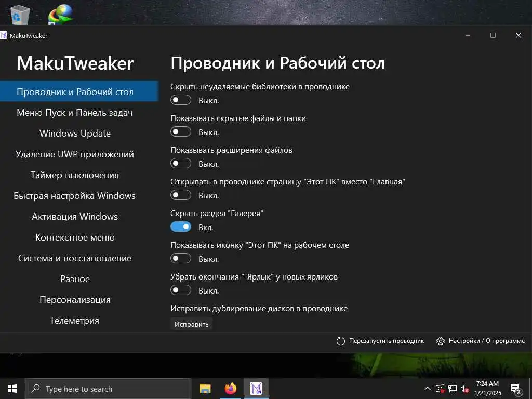The image size is (532, 399).
Task: Click the taskbar clock and date
Action: 487,389
